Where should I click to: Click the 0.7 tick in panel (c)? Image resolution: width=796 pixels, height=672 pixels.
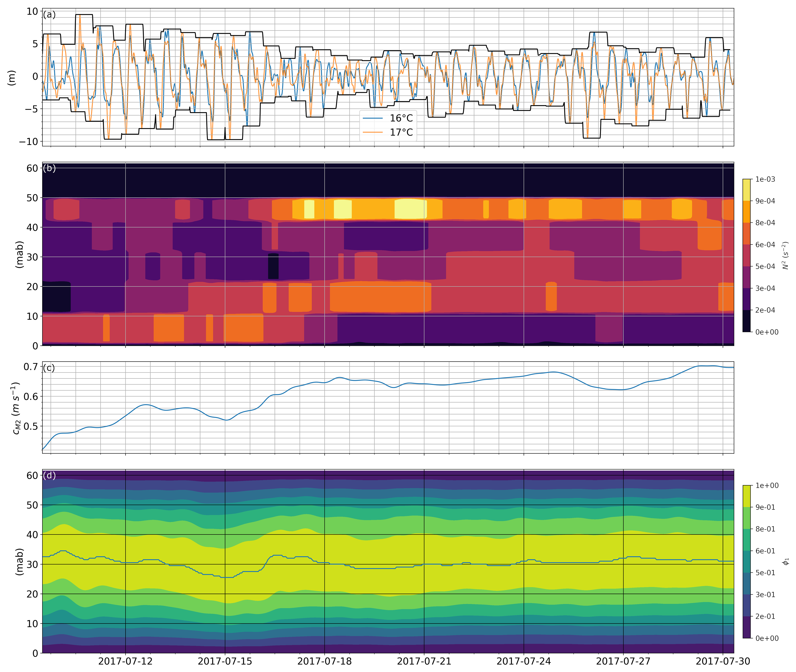pos(30,367)
